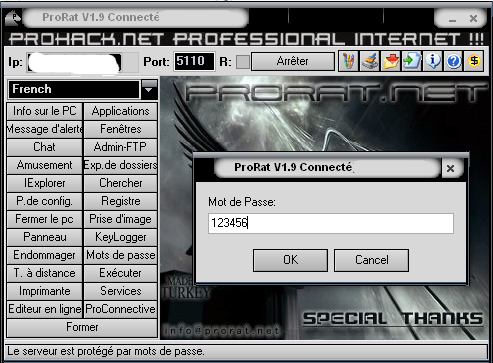The width and height of the screenshot is (493, 363).
Task: Toggle the R: checkbox
Action: tap(243, 62)
